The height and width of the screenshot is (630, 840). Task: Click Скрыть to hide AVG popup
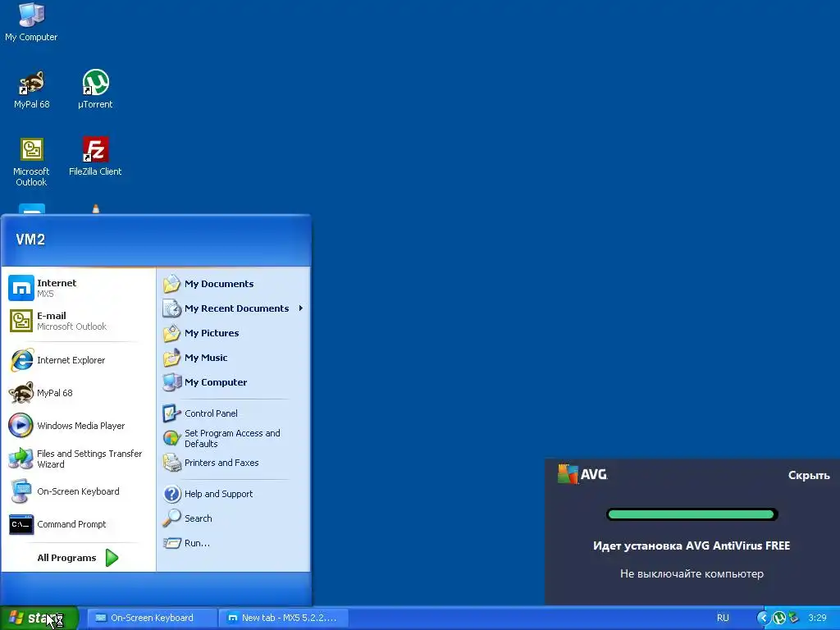(808, 475)
